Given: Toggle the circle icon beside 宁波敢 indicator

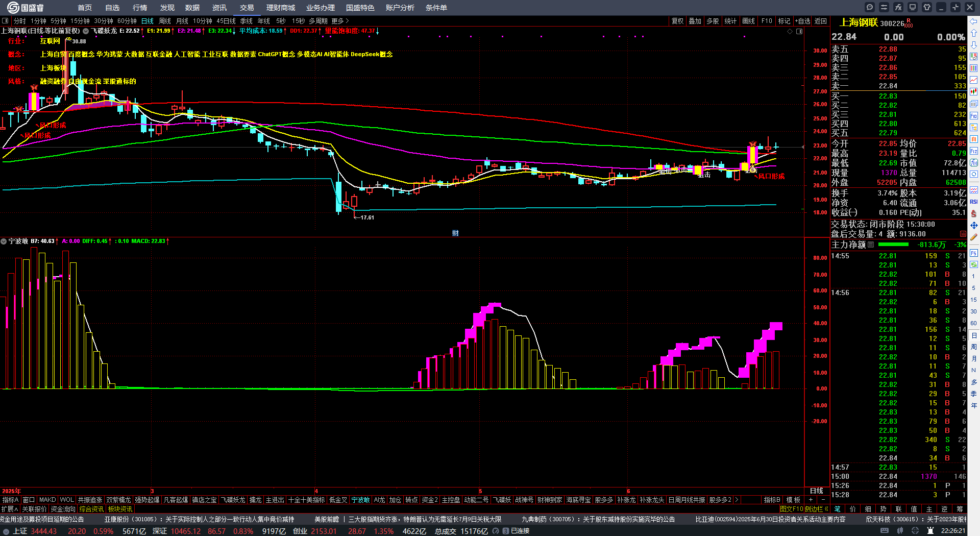Looking at the screenshot, I should point(4,241).
